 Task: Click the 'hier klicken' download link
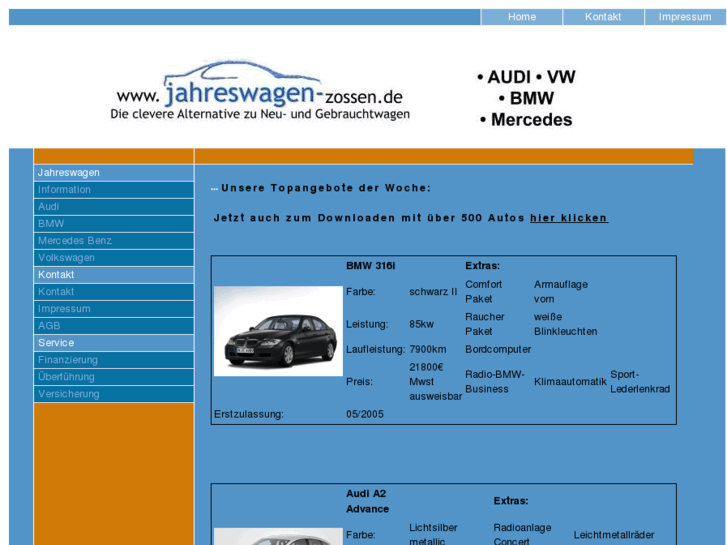click(x=569, y=218)
